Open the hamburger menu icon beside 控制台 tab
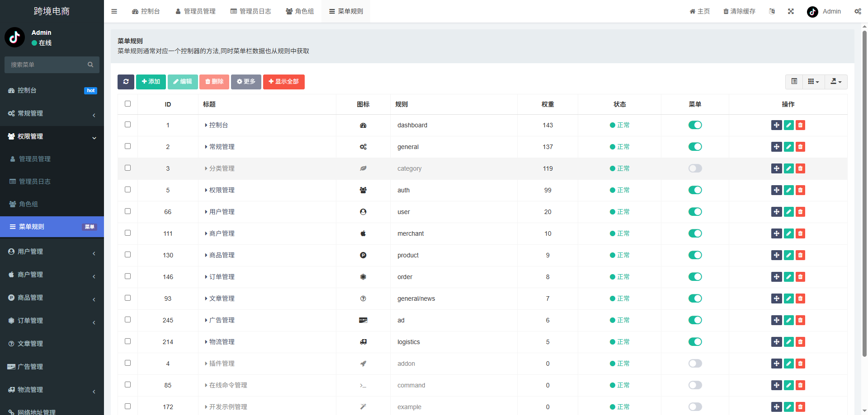 pyautogui.click(x=114, y=11)
